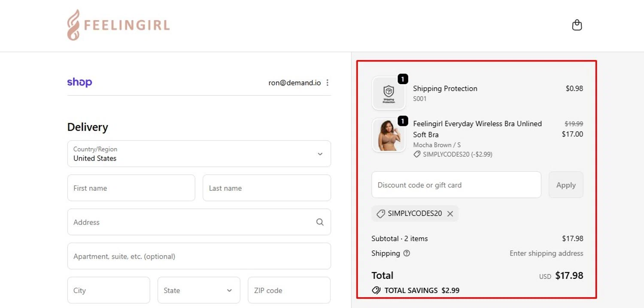Image resolution: width=644 pixels, height=308 pixels.
Task: Click the $0.98 Shipping Protection price
Action: pyautogui.click(x=574, y=88)
